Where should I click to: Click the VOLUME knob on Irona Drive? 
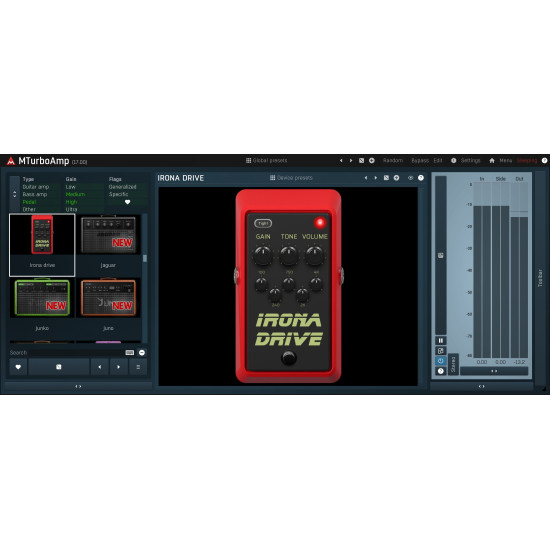[315, 256]
